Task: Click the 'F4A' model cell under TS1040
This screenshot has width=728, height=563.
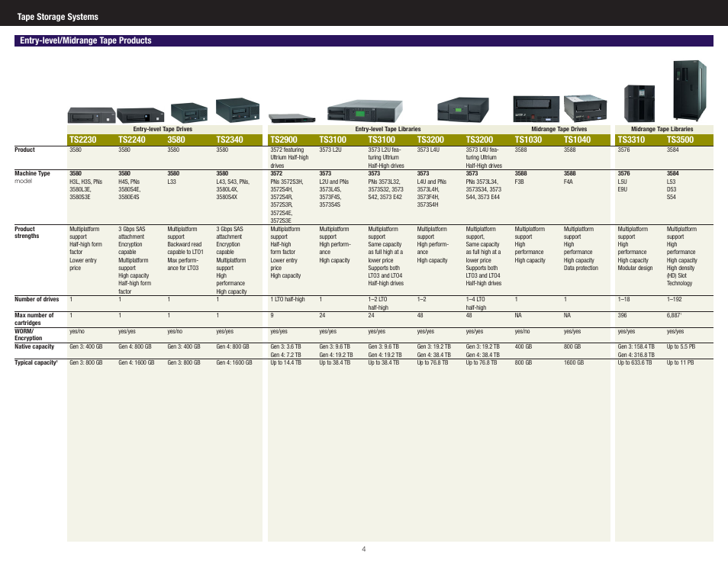Action: pos(569,182)
